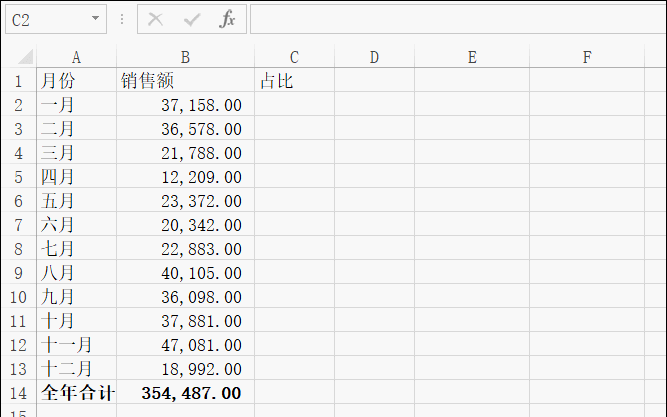This screenshot has width=667, height=417.
Task: Select column C header
Action: (x=294, y=57)
